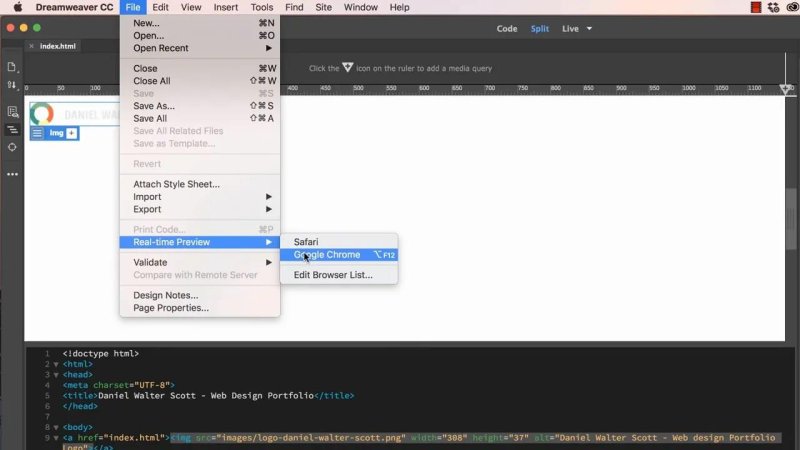Screen dimensions: 800x450
Task: Choose Open... from File menu
Action: [199, 35]
